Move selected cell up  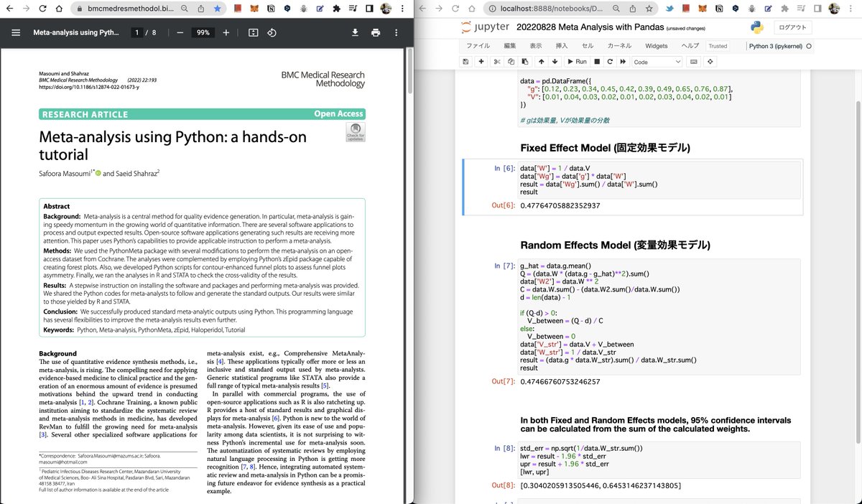pyautogui.click(x=541, y=62)
